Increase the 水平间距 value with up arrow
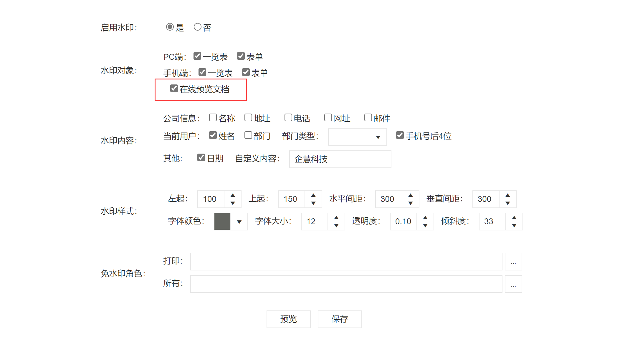Image resolution: width=630 pixels, height=364 pixels. (411, 195)
